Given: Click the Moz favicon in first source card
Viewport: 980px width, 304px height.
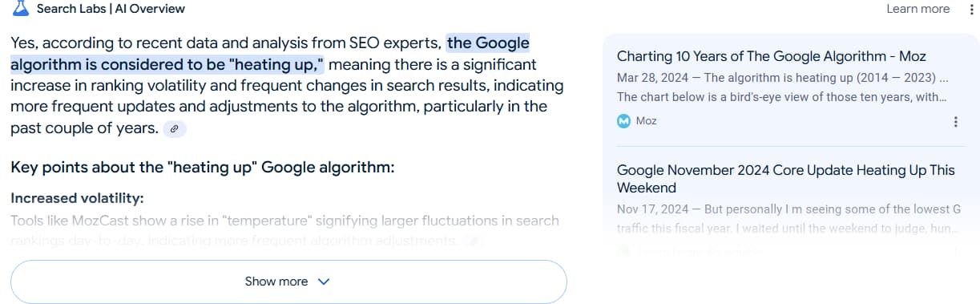Looking at the screenshot, I should tap(624, 121).
